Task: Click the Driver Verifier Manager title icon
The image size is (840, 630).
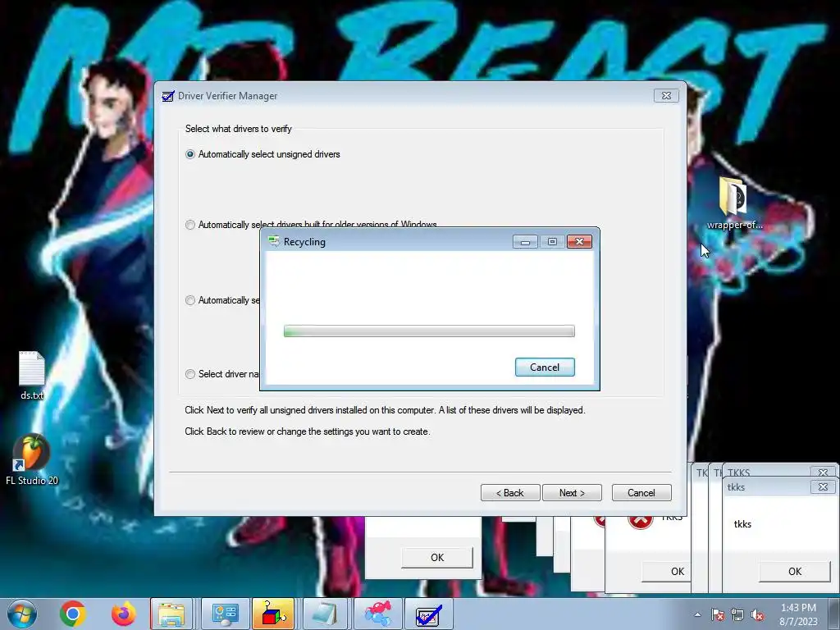Action: pyautogui.click(x=168, y=96)
